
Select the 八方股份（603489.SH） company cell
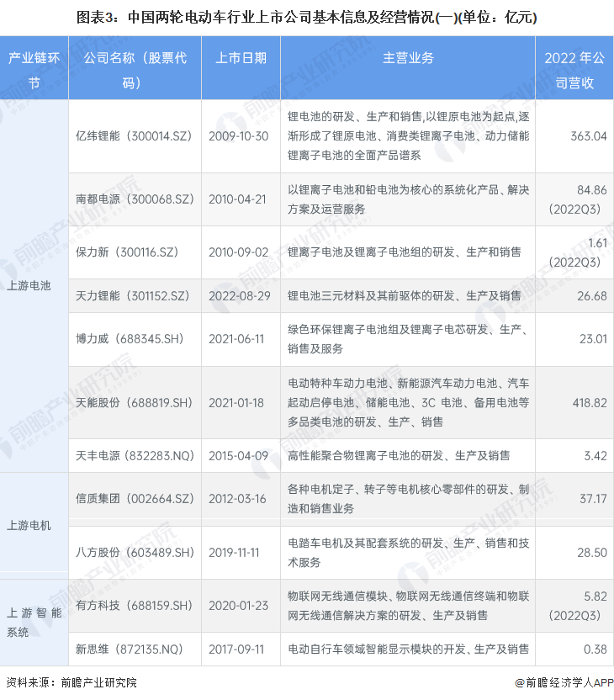coord(134,552)
